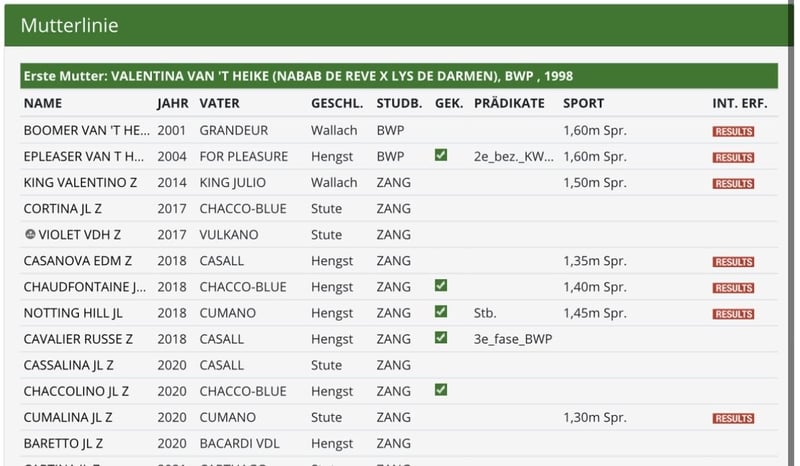
Task: Toggle the Gek. checkbox for Chaccolino JL Z
Action: [441, 390]
